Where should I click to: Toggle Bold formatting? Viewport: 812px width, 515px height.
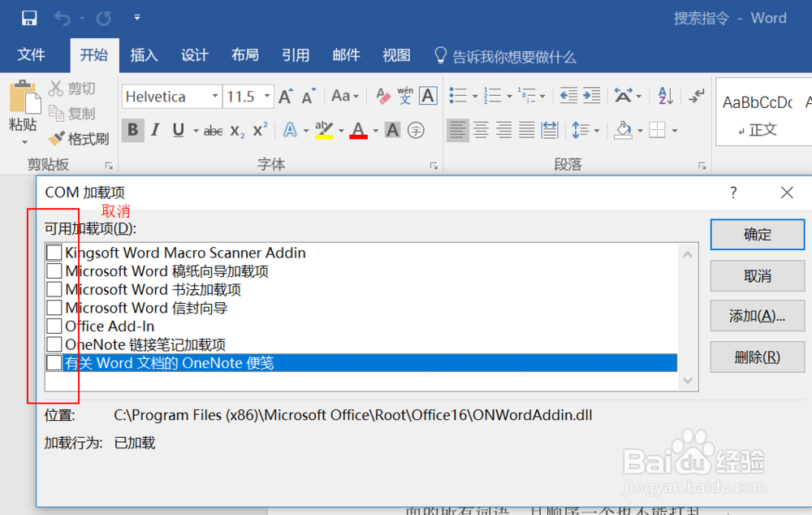tap(132, 130)
